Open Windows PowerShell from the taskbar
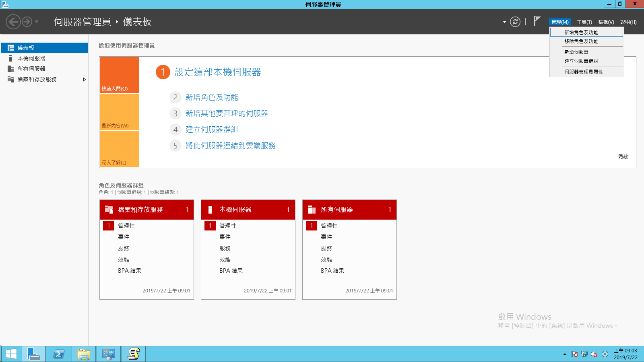The image size is (644, 362). coord(58,354)
